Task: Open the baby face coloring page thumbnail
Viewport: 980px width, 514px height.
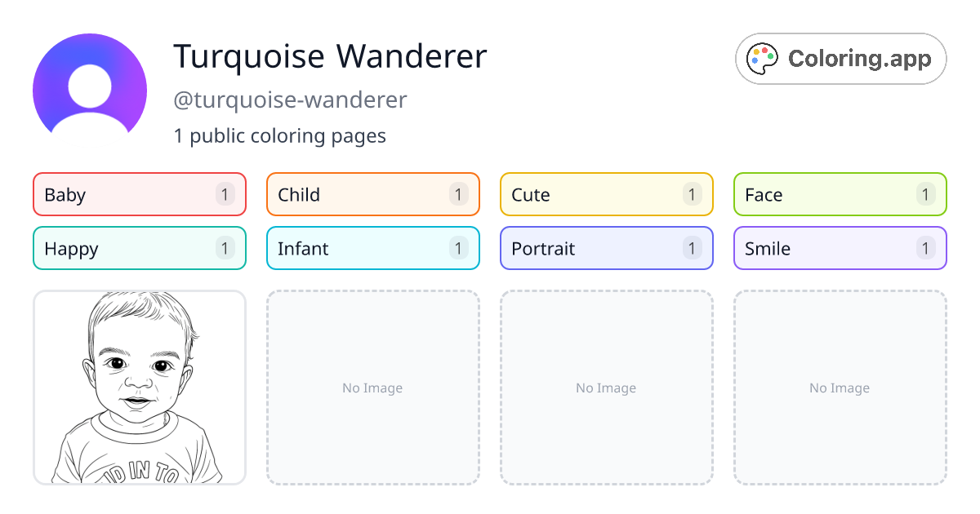Action: (139, 388)
